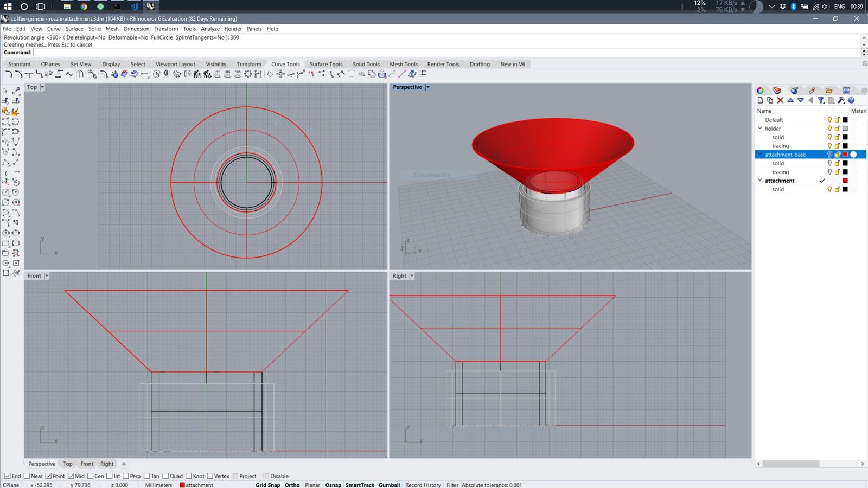Switch to Drafting toolbar tab

point(480,64)
